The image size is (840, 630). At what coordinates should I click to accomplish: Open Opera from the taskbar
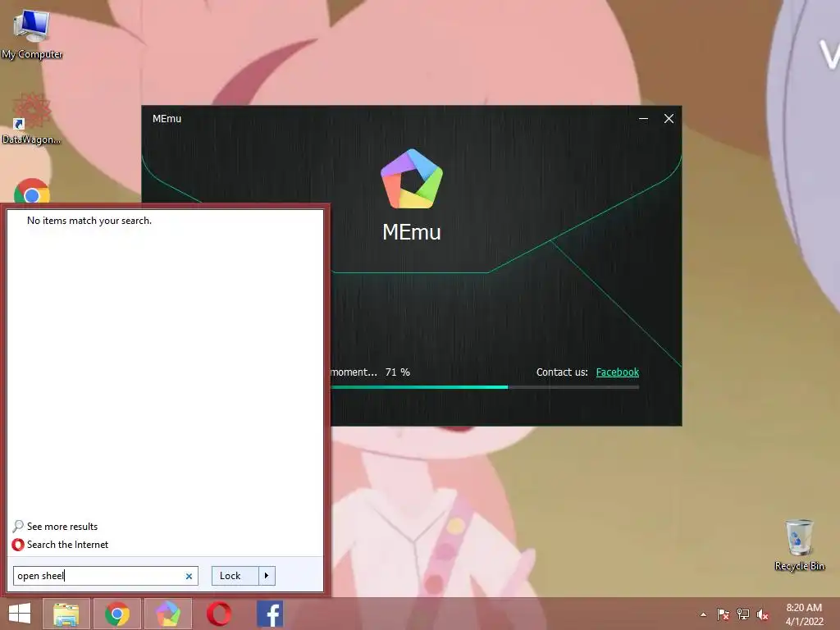pyautogui.click(x=219, y=614)
